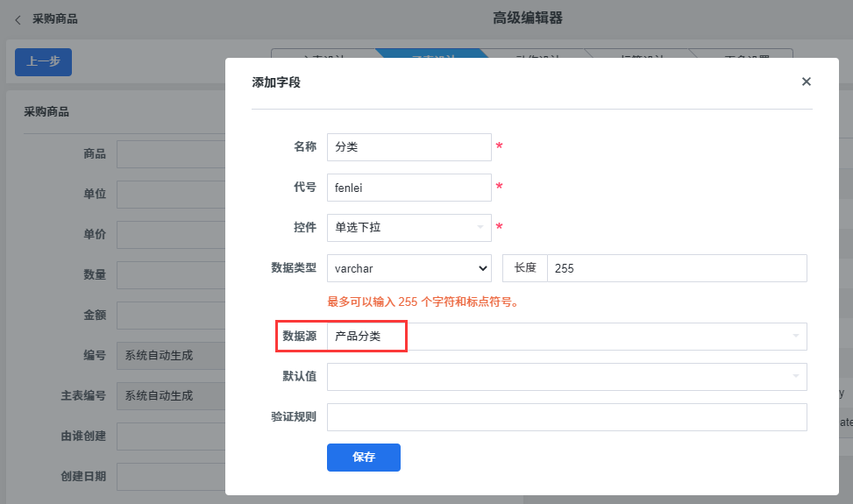The height and width of the screenshot is (504, 853).
Task: Click the 验证规则 input field
Action: tap(567, 417)
